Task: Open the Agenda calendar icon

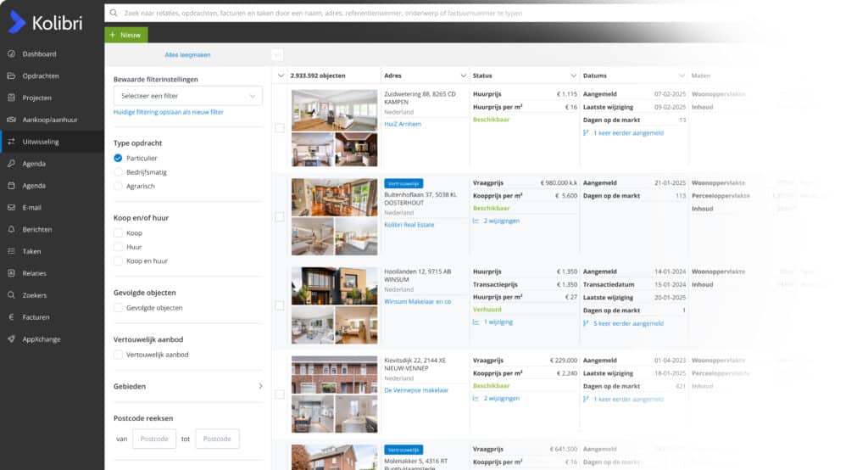Action: click(11, 186)
